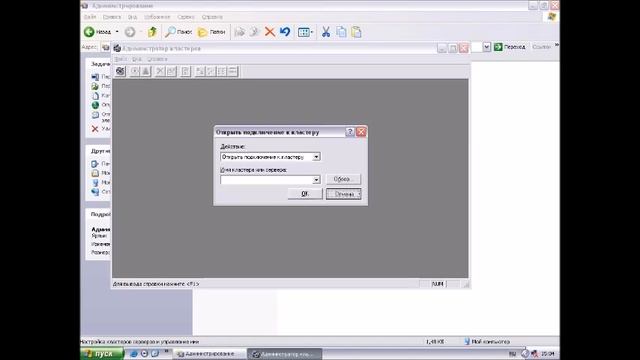Screen dimensions: 640x360
Task: Click the first task icon in Задачи panel
Action: [95, 77]
